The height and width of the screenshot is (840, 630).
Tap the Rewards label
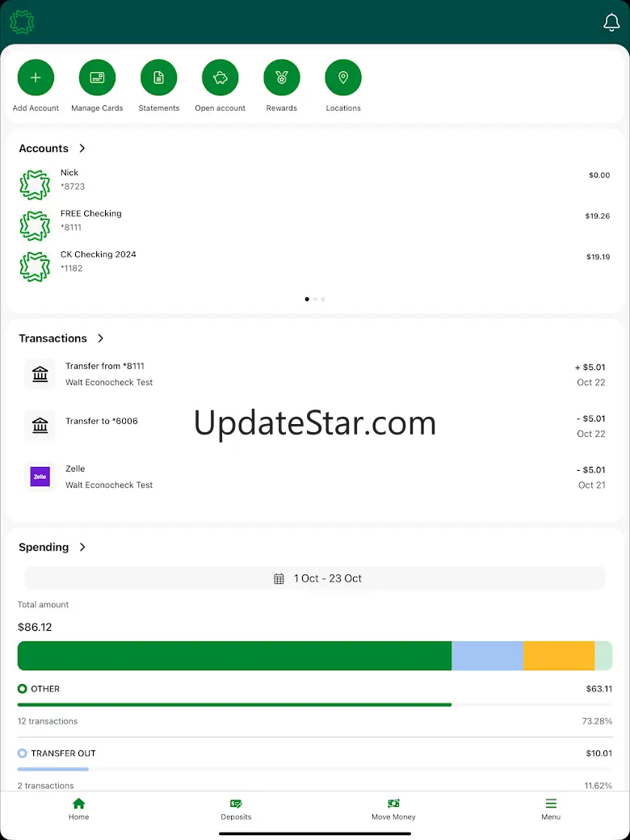click(x=282, y=108)
